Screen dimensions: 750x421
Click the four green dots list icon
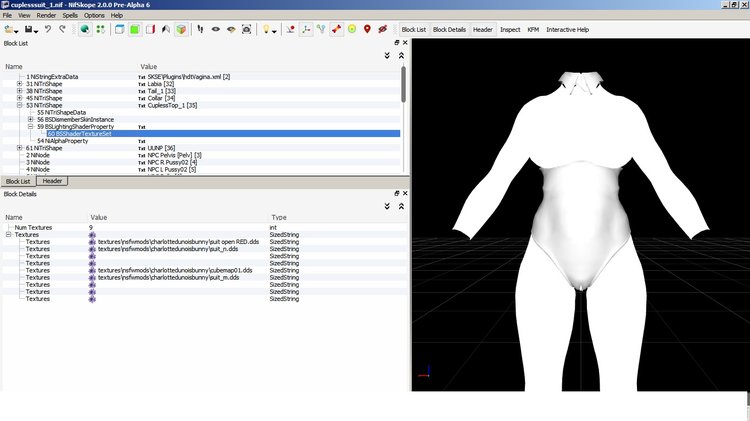click(100, 30)
